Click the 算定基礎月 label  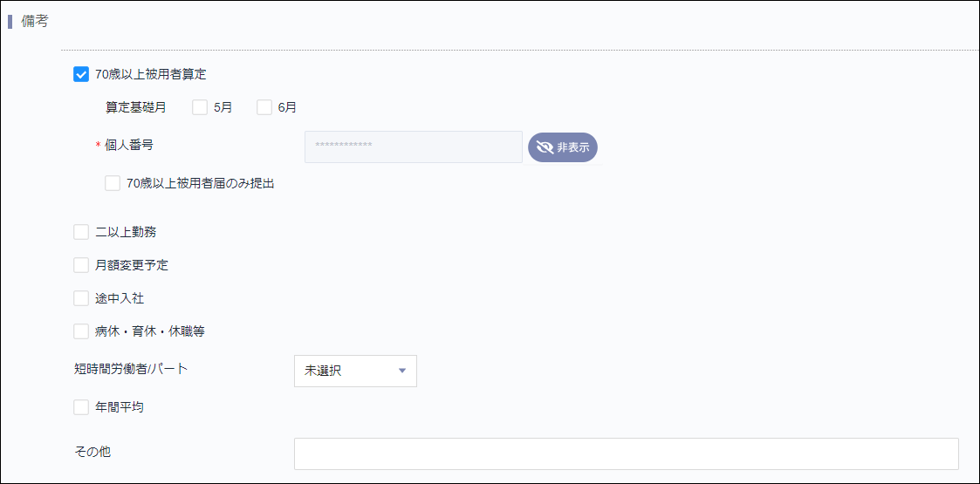pyautogui.click(x=135, y=107)
